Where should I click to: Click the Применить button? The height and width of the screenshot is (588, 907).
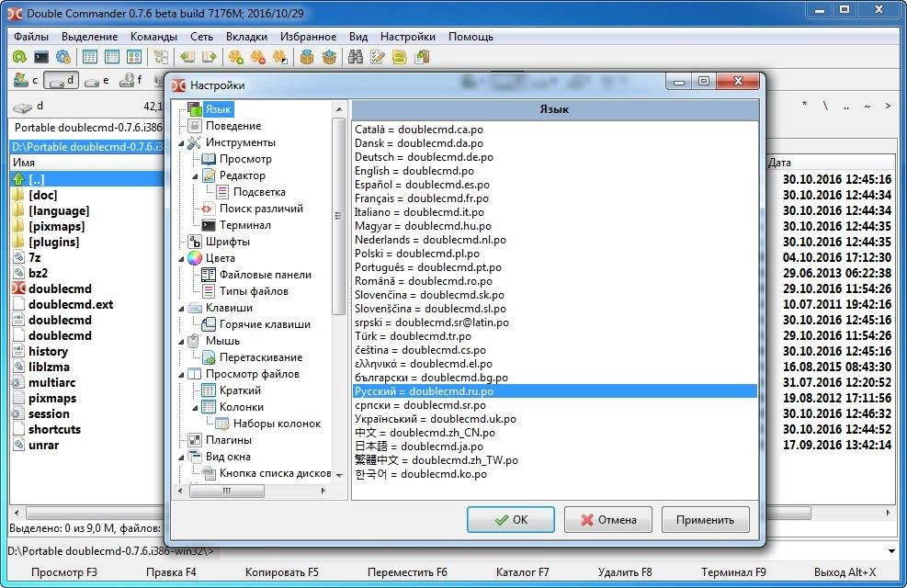point(705,520)
